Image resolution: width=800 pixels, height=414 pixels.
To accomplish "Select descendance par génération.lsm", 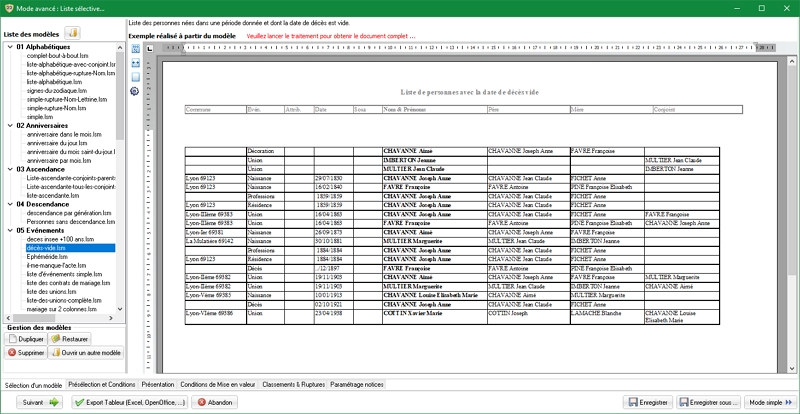I will [69, 213].
